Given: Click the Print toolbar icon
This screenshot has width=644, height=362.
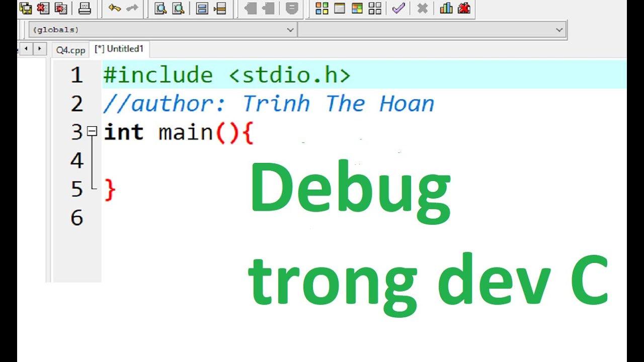Looking at the screenshot, I should pos(85,8).
